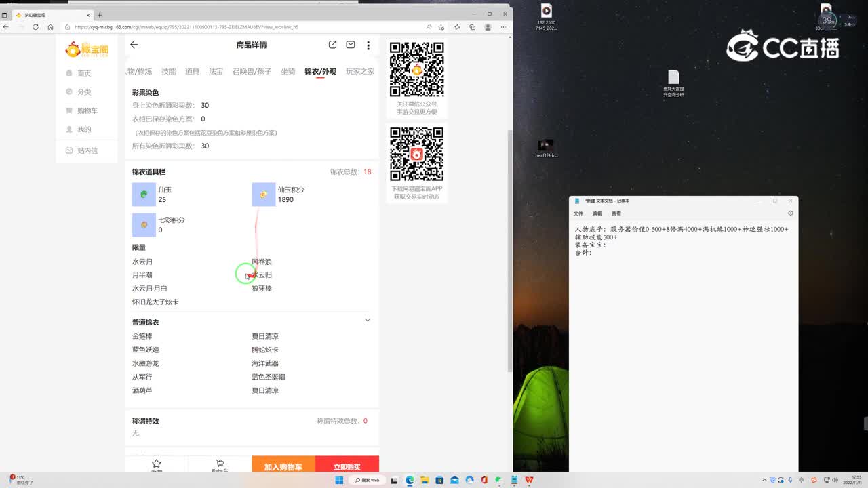Collapse the 普通锦衣 section with its chevron

tap(367, 319)
